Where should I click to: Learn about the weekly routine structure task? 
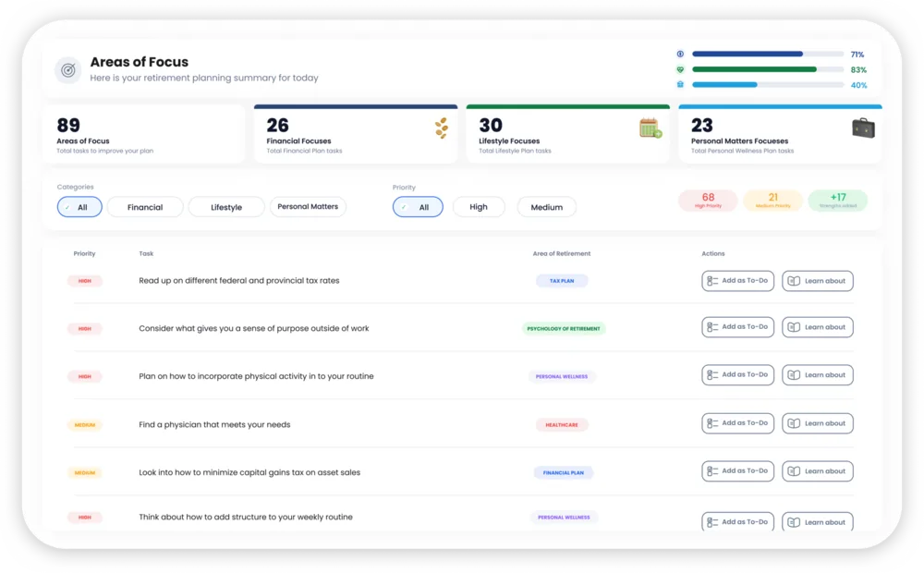coord(818,522)
